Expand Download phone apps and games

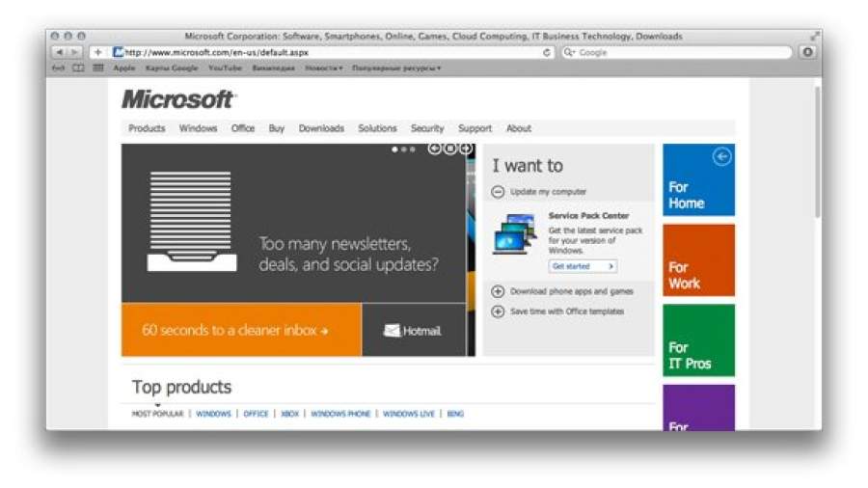coord(498,291)
